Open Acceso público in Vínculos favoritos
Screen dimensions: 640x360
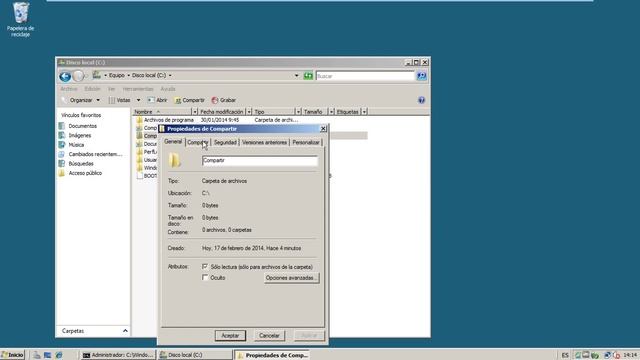(x=85, y=173)
